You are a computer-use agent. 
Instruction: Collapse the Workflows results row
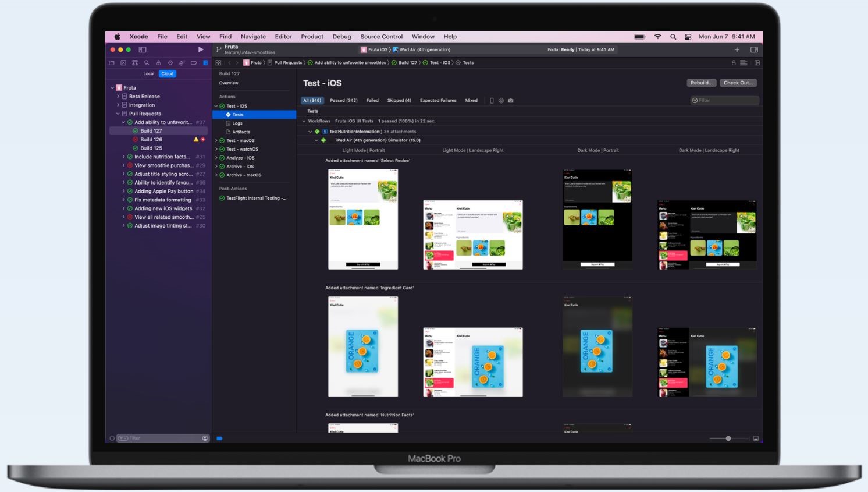click(304, 121)
